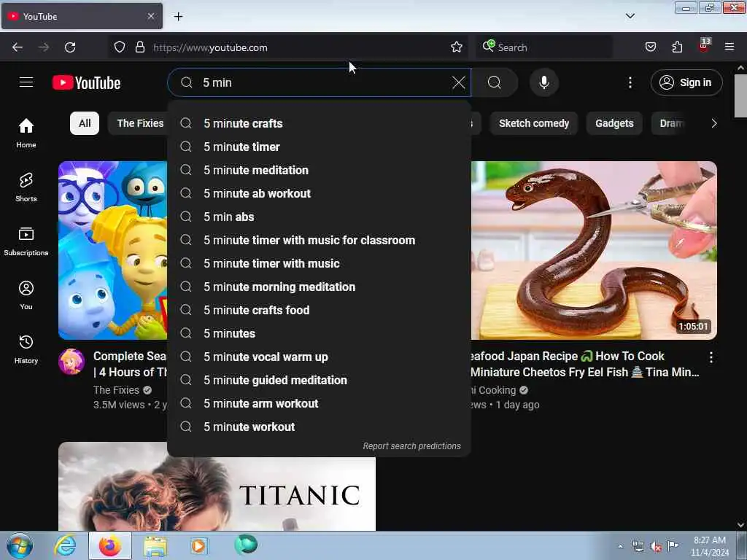Image resolution: width=747 pixels, height=560 pixels.
Task: Choose suggestion '5 minute arm workout'
Action: 320,403
